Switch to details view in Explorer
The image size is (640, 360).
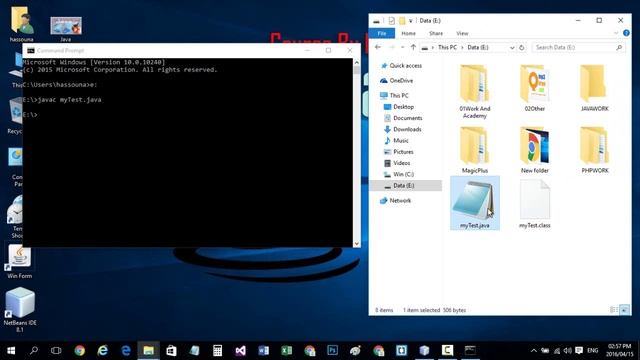pos(613,310)
